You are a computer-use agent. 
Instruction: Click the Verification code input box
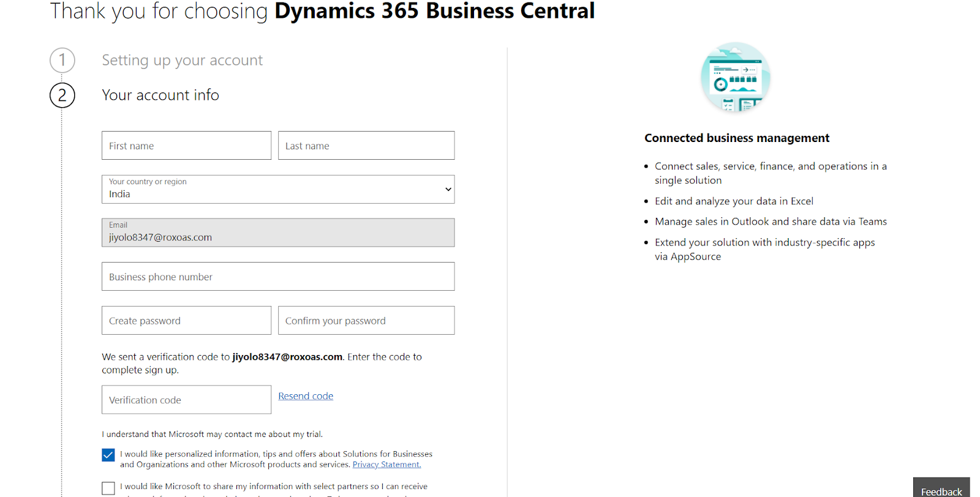point(186,400)
